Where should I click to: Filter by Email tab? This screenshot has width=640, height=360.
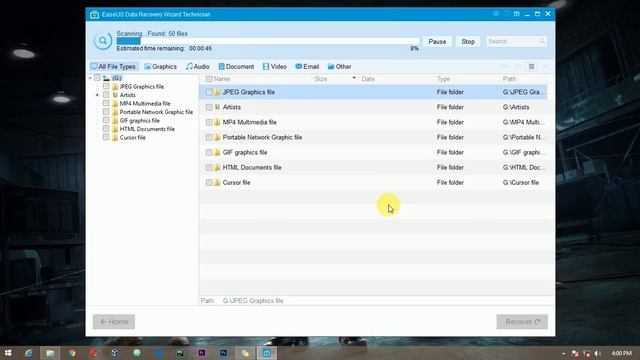[307, 67]
